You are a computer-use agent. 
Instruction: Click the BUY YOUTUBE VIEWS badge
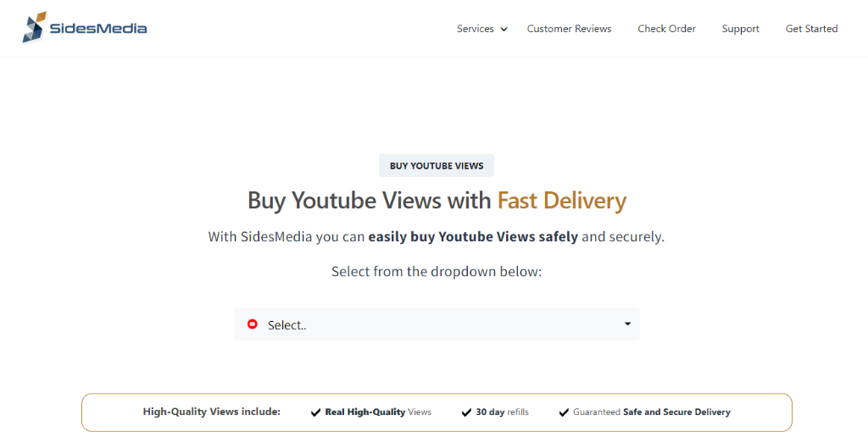point(437,165)
